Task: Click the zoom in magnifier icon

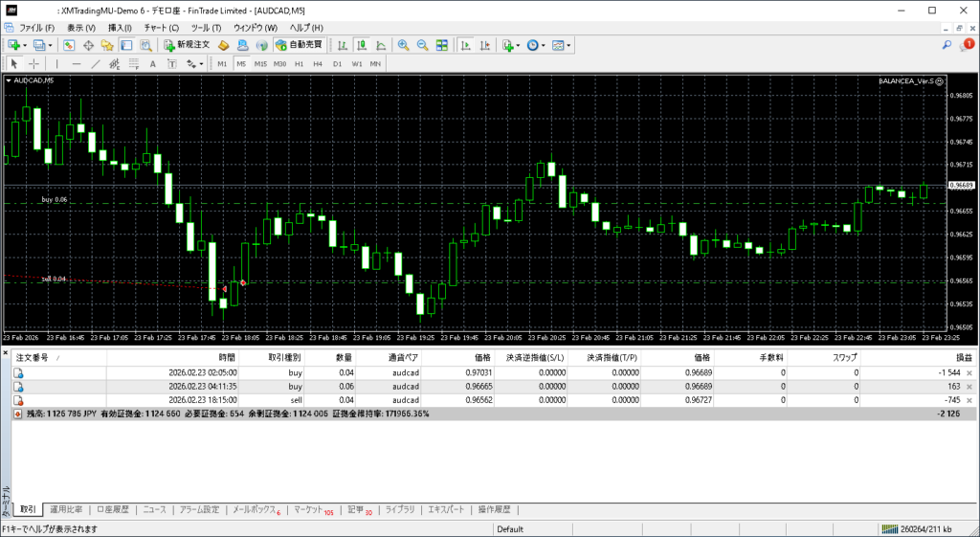Action: [403, 45]
